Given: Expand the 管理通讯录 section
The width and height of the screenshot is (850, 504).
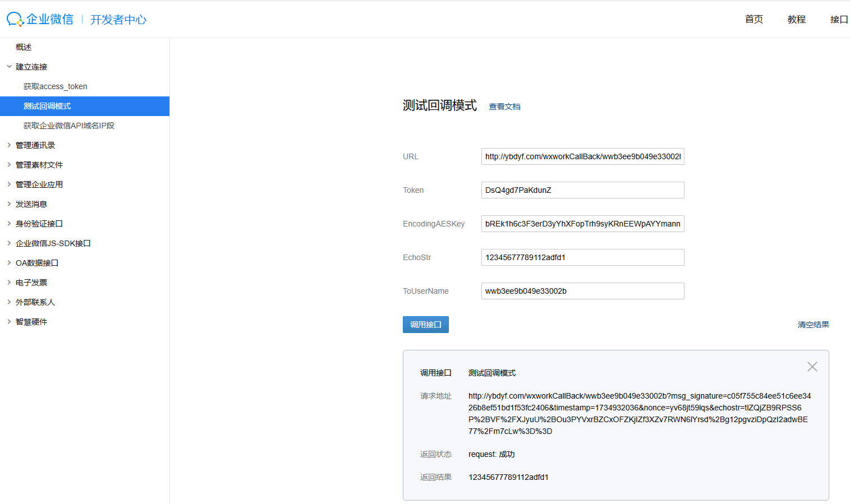Looking at the screenshot, I should 35,145.
